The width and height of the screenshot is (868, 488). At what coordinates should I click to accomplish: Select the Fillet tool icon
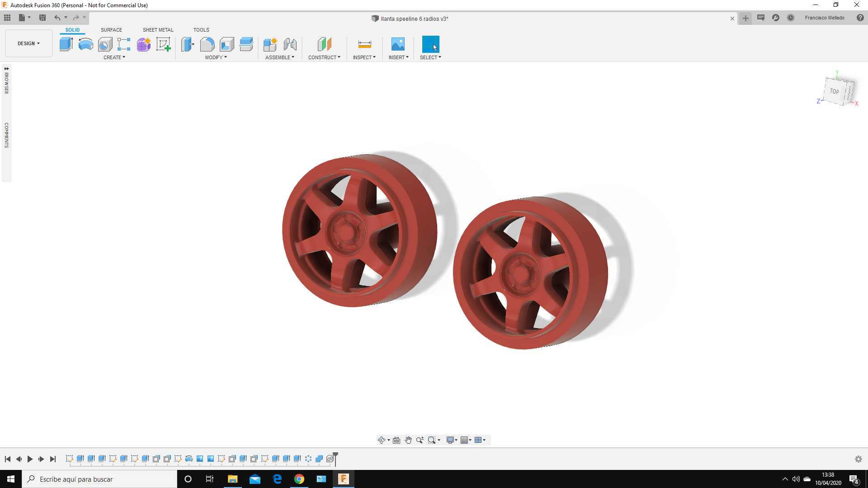[207, 44]
